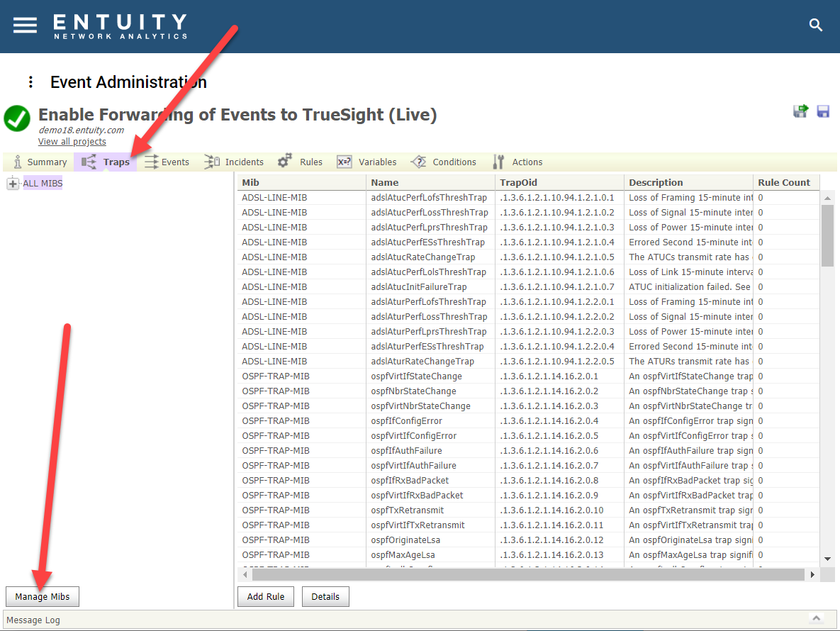Open the View all projects link
Viewport: 840px width, 631px height.
pos(72,141)
